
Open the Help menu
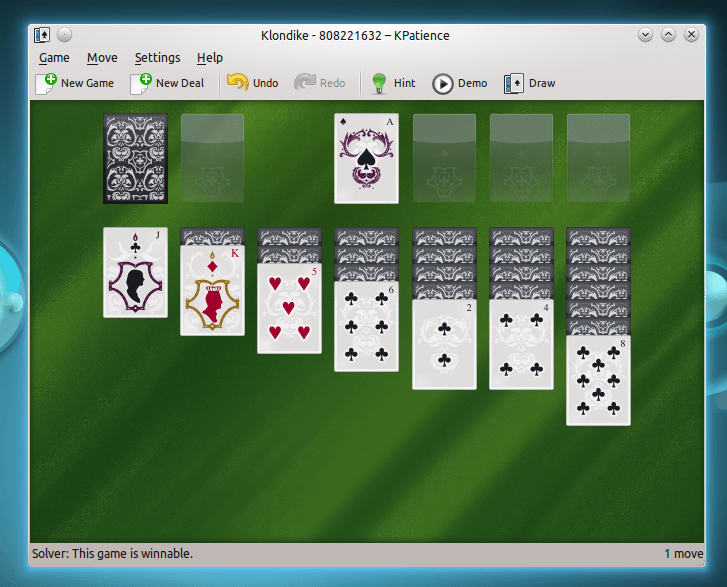tap(210, 58)
